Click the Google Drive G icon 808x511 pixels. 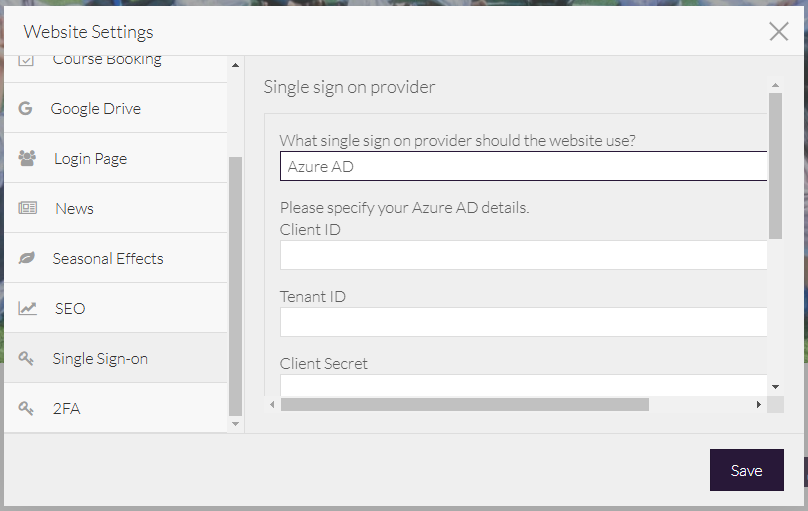26,108
